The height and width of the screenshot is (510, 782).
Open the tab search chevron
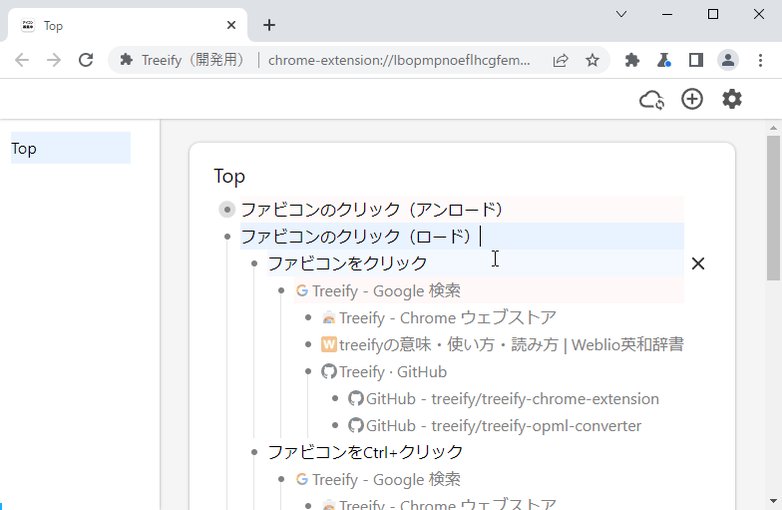tap(621, 14)
